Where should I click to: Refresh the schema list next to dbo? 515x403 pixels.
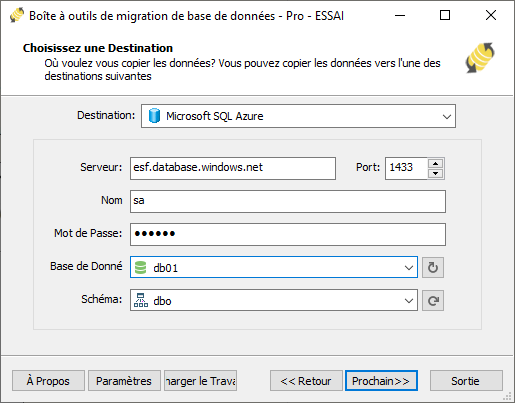pos(433,301)
